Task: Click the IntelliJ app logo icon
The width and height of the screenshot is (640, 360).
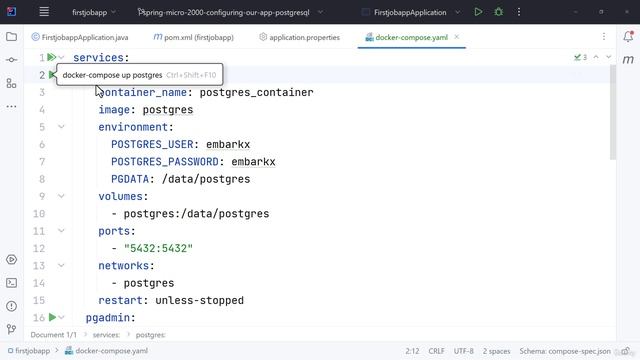Action: pyautogui.click(x=11, y=12)
